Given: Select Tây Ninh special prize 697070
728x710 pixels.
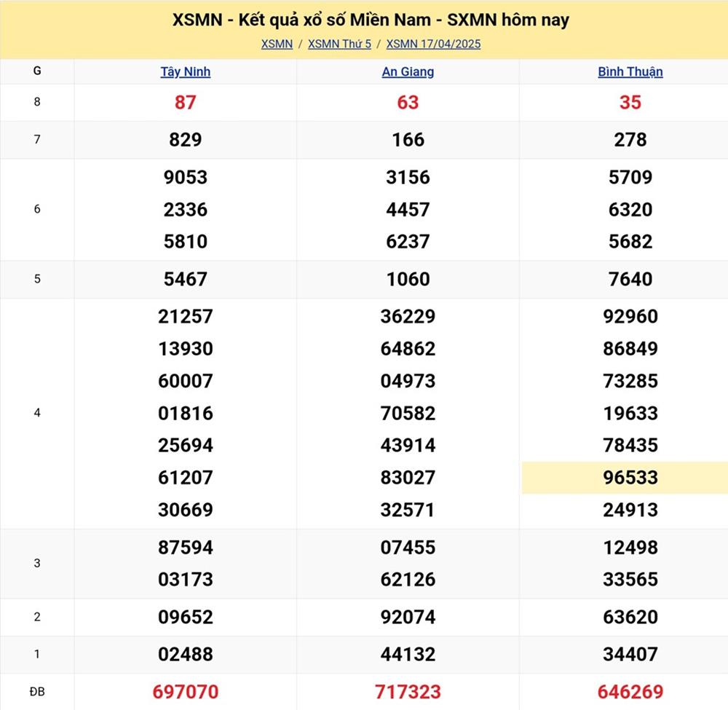Looking at the screenshot, I should point(186,691).
